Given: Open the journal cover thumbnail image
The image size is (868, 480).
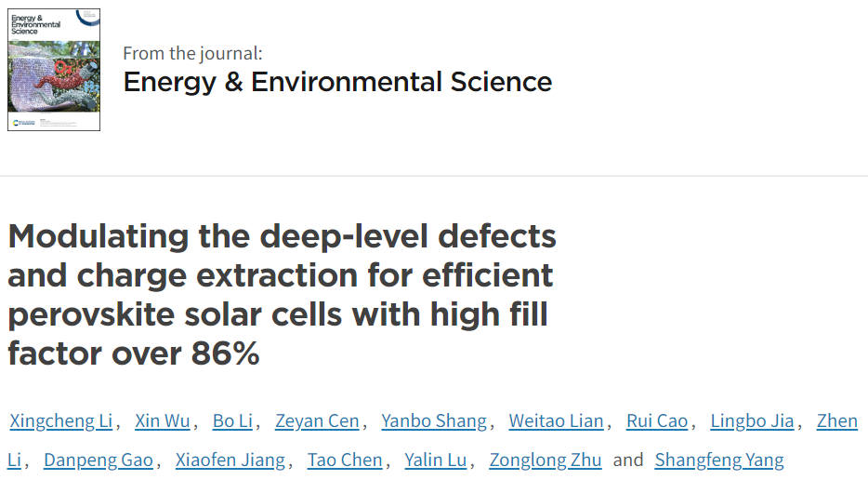Looking at the screenshot, I should point(54,70).
